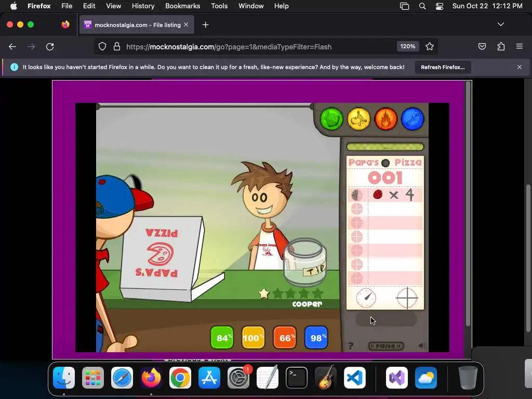Open Spotlight search in menu bar
Screen dimensions: 532x399
coord(422,6)
